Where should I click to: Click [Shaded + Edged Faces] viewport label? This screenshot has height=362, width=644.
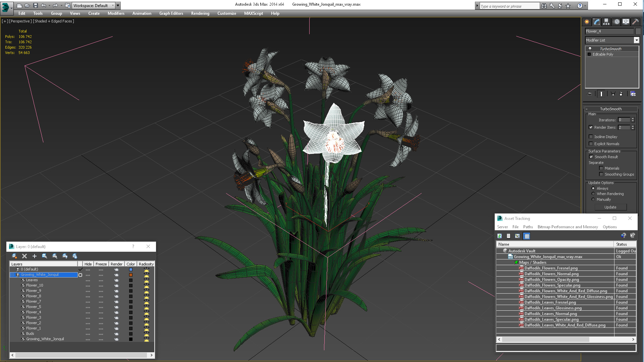(54, 21)
